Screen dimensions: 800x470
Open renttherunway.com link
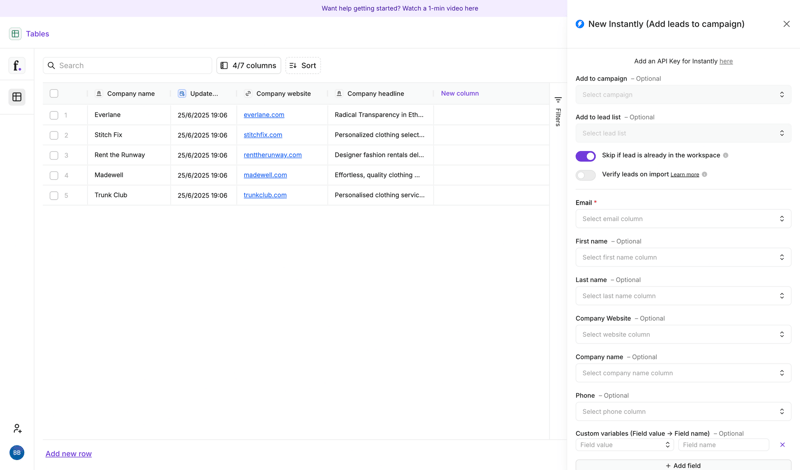pos(272,155)
